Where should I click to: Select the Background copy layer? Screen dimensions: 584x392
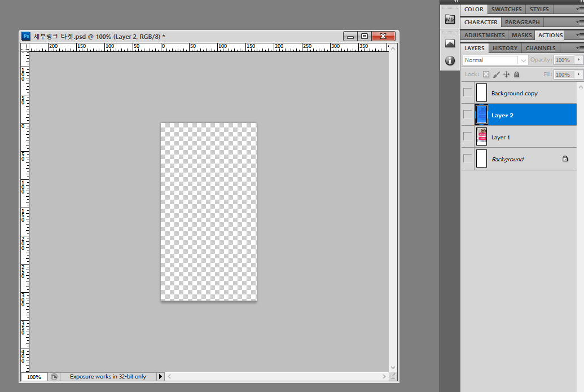519,93
